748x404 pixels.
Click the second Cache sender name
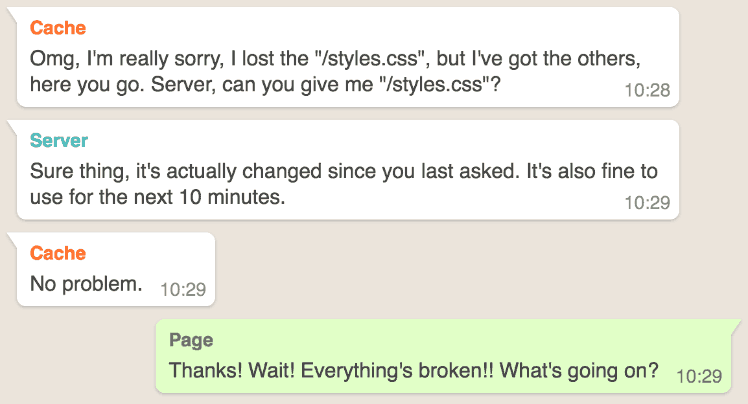[58, 253]
